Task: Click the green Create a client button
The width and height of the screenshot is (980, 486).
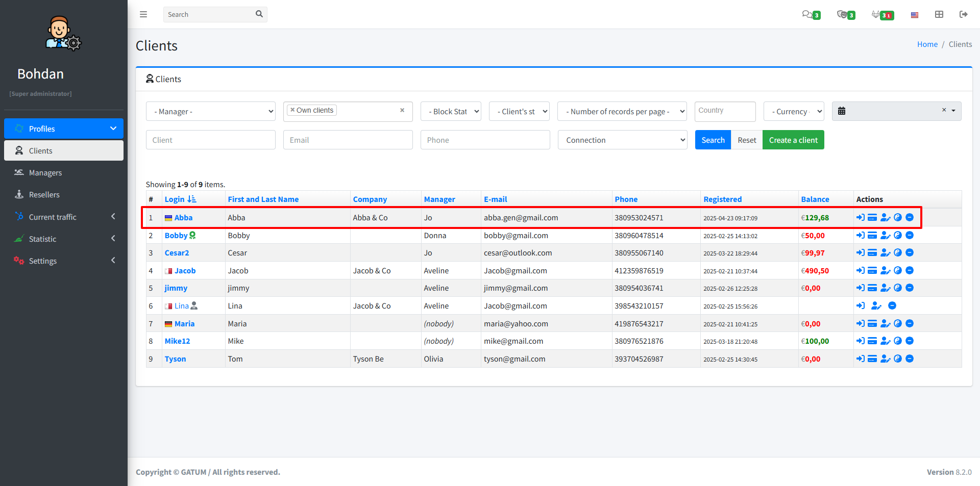Action: coord(793,140)
